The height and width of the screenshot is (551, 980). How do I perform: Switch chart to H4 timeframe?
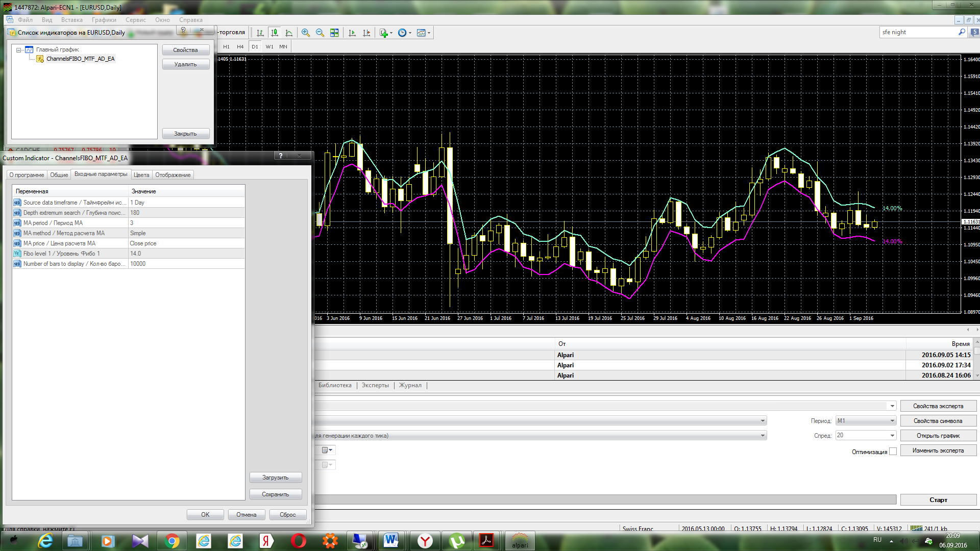click(x=240, y=46)
